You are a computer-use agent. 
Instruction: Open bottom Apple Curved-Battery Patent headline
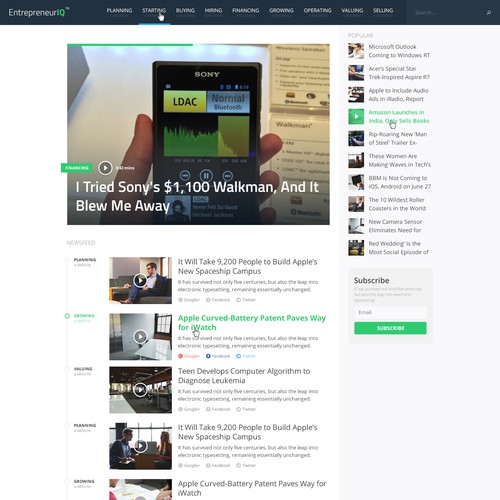click(x=252, y=488)
